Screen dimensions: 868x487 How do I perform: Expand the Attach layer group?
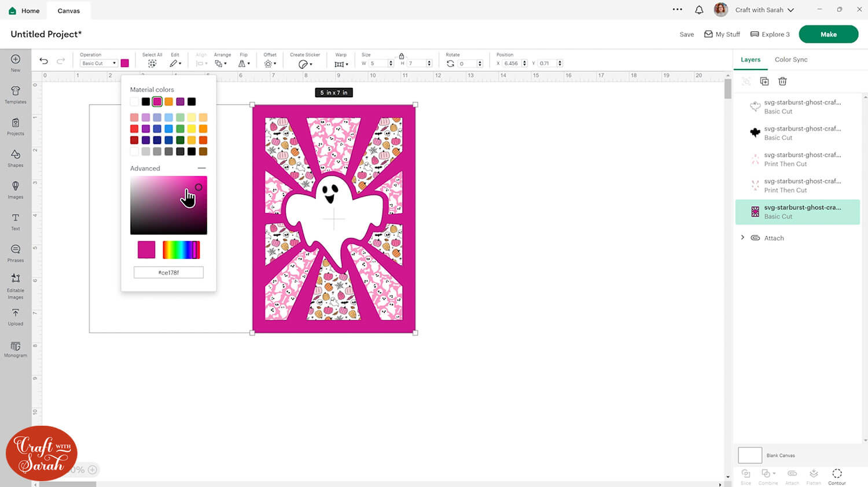pyautogui.click(x=743, y=238)
